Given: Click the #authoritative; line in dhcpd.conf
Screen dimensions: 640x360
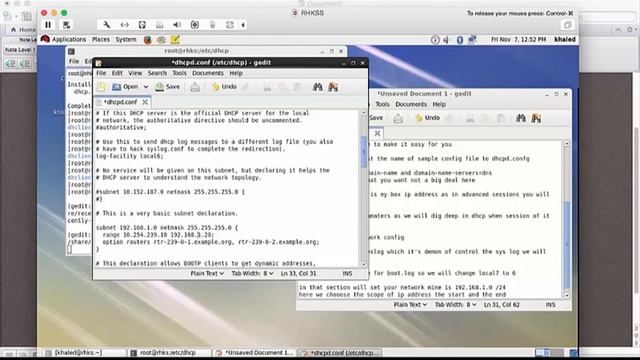Looking at the screenshot, I should pyautogui.click(x=121, y=127).
